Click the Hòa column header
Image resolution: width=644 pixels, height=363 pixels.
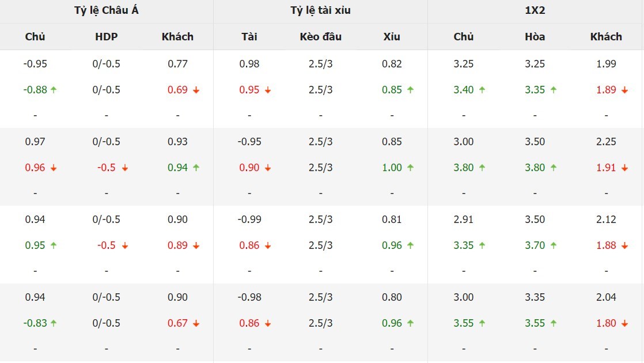(535, 36)
